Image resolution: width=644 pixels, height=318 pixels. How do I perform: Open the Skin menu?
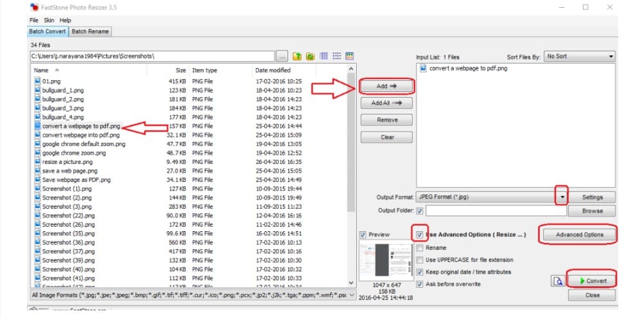49,20
